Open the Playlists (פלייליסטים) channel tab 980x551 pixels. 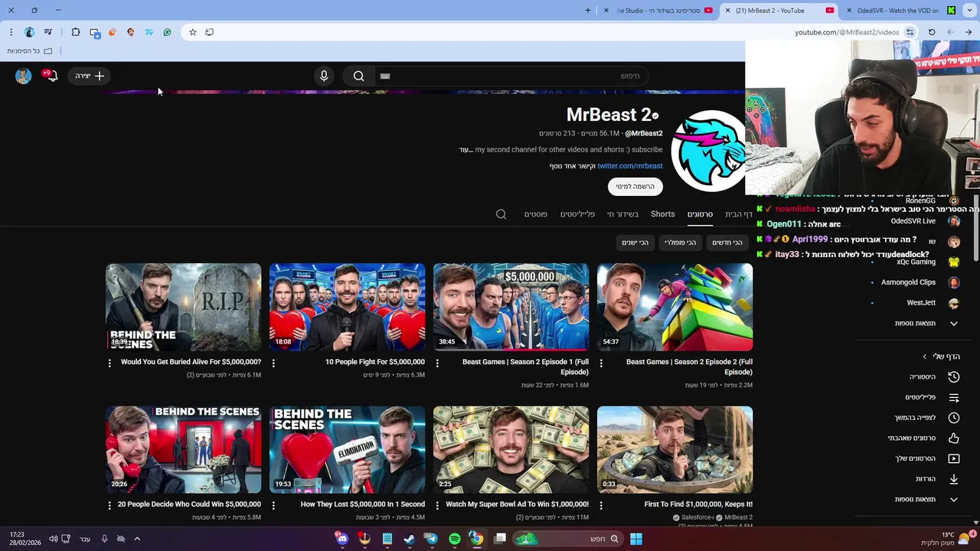pyautogui.click(x=577, y=214)
